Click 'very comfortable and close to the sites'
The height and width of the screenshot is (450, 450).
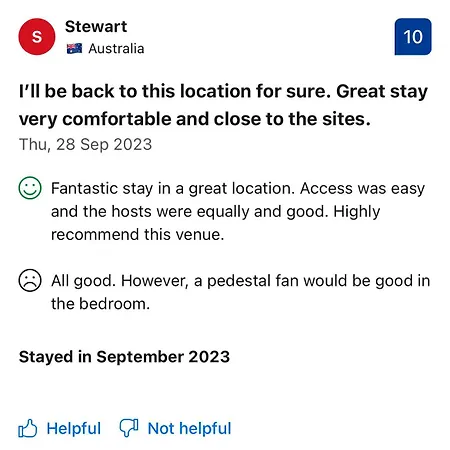pos(195,119)
